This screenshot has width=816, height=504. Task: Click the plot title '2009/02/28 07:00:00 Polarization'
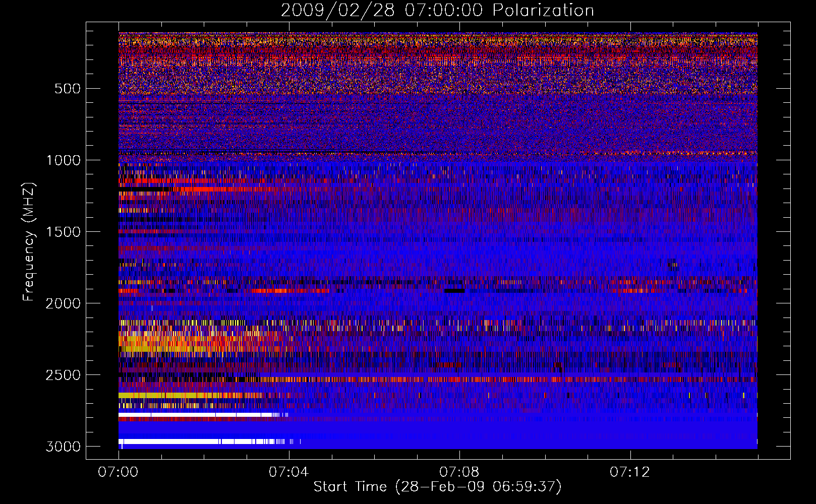[437, 10]
